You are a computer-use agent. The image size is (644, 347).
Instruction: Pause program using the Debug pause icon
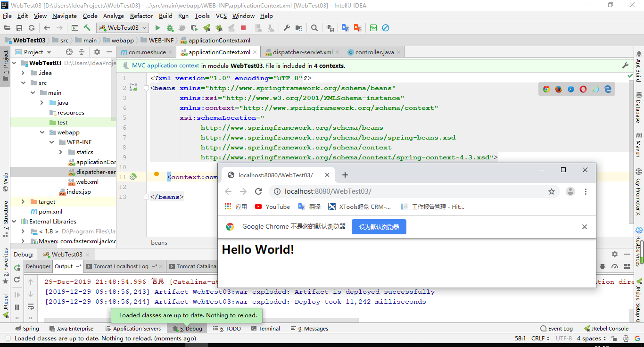[17, 307]
